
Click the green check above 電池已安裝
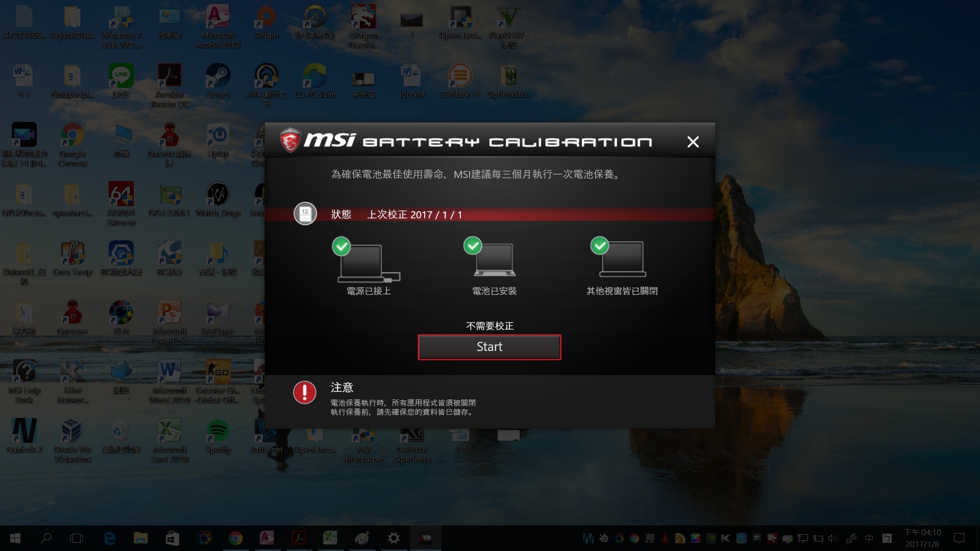pos(472,245)
